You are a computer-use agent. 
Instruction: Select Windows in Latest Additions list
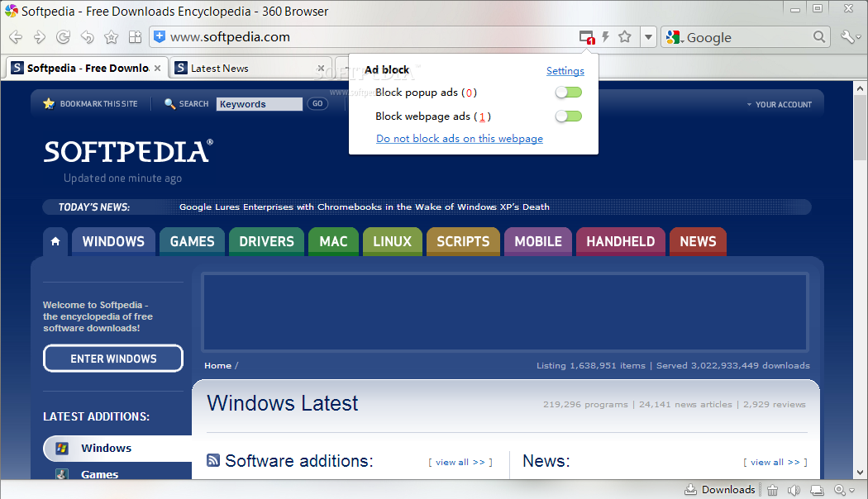tap(117, 448)
